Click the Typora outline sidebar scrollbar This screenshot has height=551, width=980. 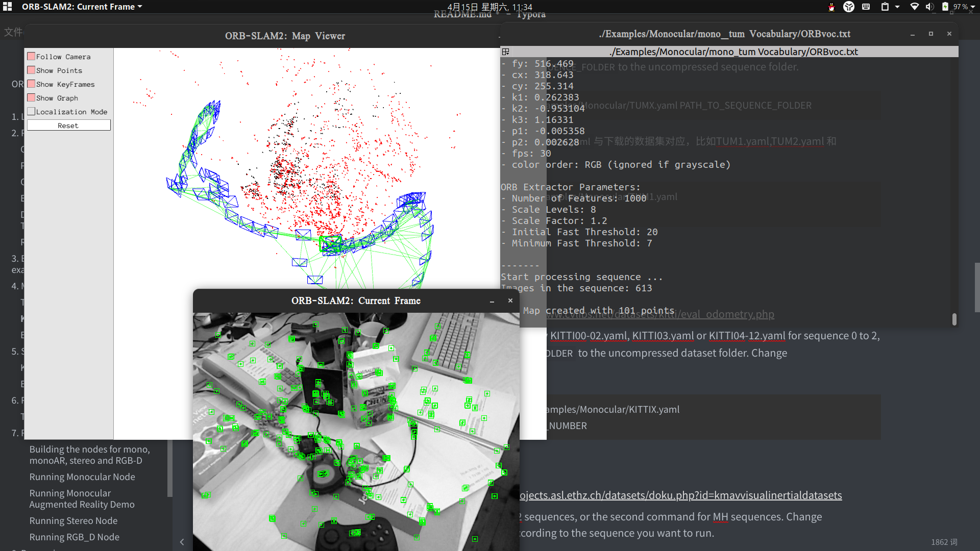(170, 468)
